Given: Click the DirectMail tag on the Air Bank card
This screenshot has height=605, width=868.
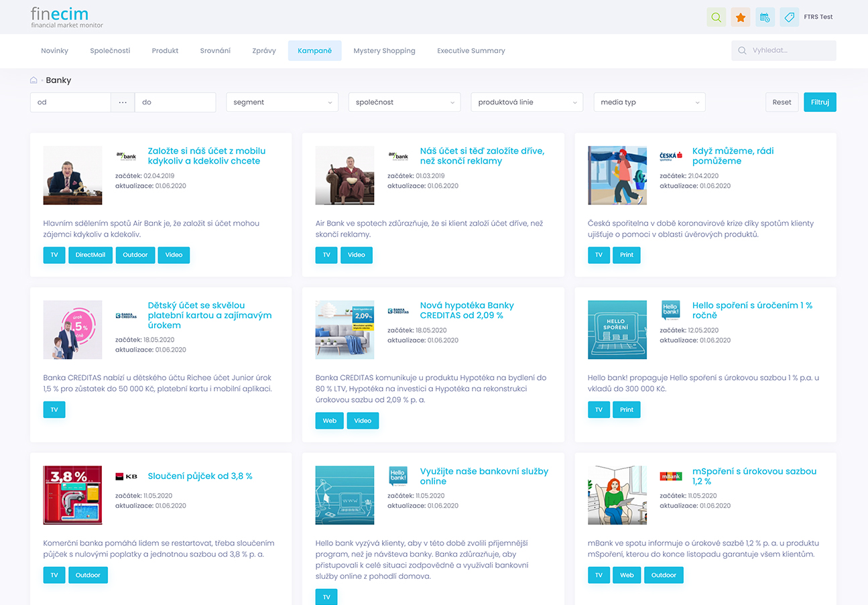Looking at the screenshot, I should (90, 255).
